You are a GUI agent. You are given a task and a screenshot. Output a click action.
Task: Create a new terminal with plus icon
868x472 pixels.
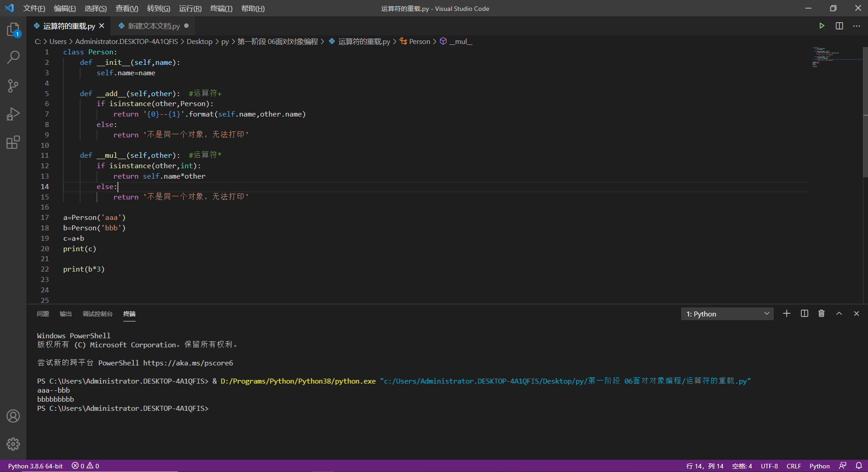click(787, 313)
